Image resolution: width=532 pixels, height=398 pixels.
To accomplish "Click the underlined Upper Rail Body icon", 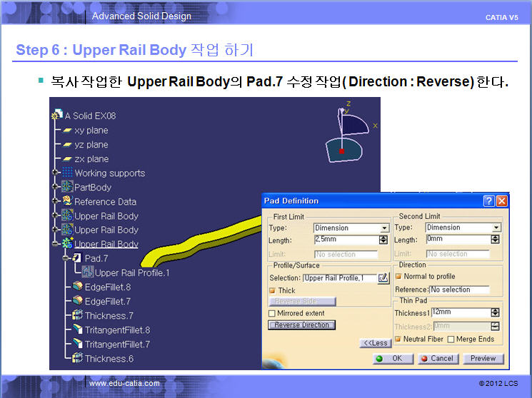I will [x=67, y=243].
